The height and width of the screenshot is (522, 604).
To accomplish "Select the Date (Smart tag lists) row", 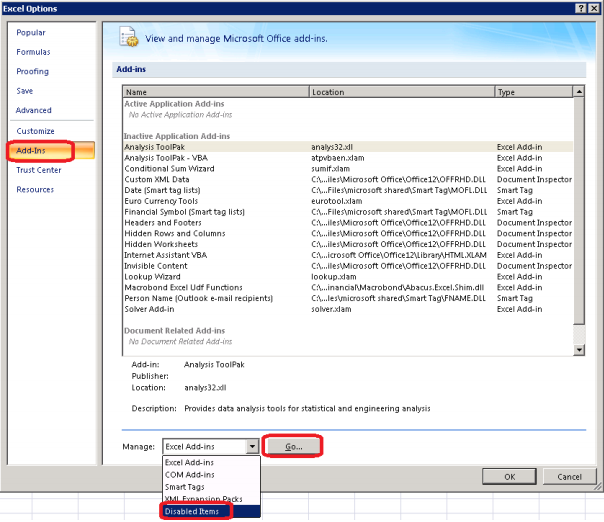I will 348,190.
